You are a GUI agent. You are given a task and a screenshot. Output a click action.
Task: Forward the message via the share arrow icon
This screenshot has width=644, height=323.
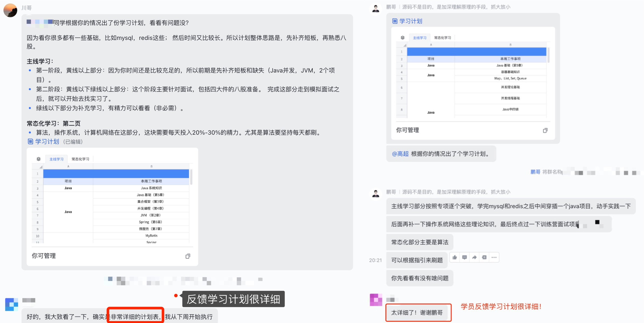tap(475, 257)
